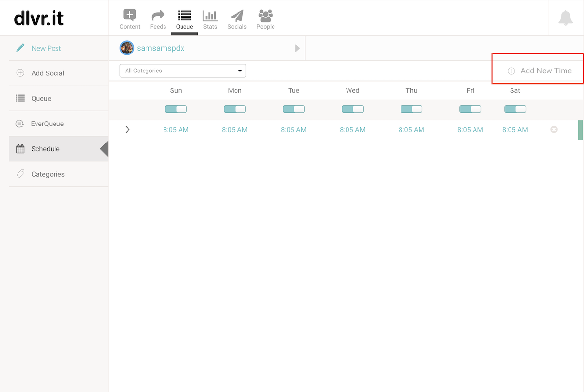Open notifications bell icon
The height and width of the screenshot is (392, 584).
(x=566, y=18)
